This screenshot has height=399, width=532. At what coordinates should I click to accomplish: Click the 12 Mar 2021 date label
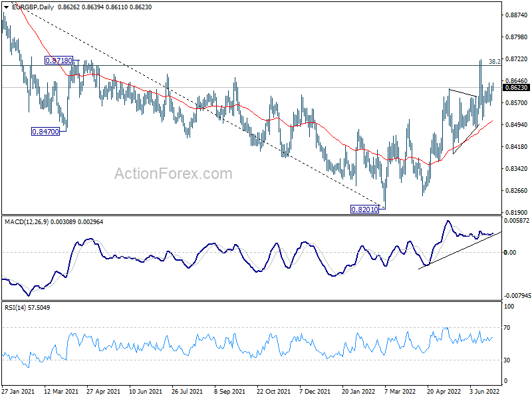pos(61,392)
